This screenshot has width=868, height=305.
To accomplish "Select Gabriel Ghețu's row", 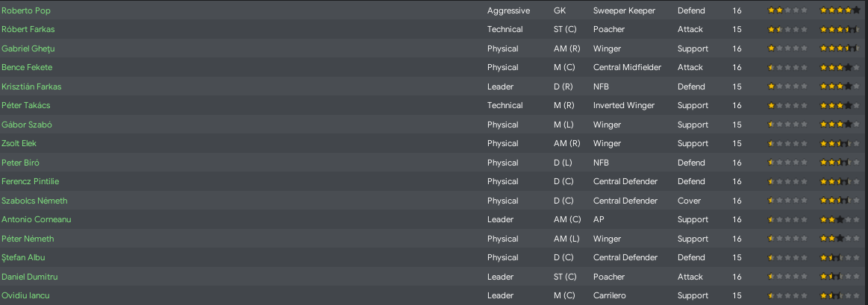I will [x=434, y=48].
